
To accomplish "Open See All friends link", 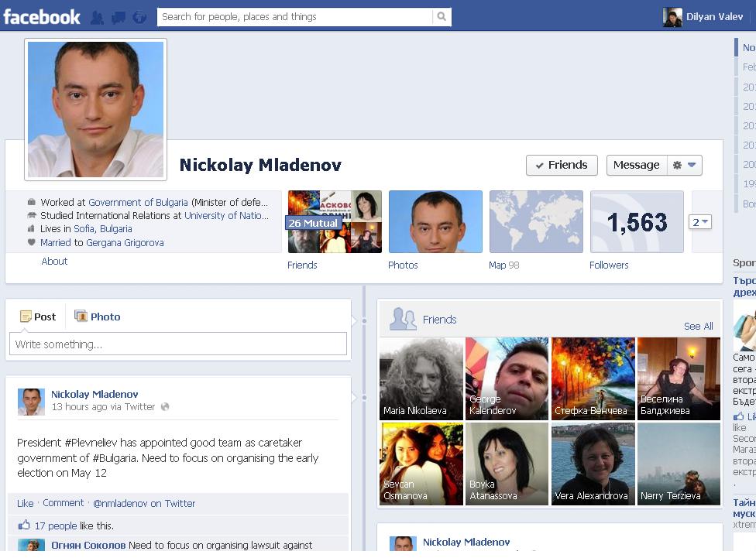I will coord(698,327).
